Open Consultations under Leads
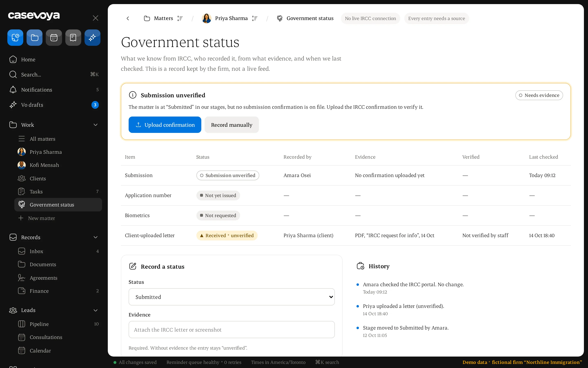Viewport: 588px width, 368px height. 58,337
